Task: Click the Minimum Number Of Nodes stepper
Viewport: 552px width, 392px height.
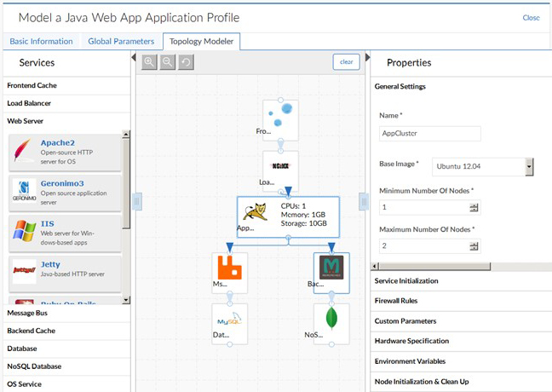Action: (474, 207)
